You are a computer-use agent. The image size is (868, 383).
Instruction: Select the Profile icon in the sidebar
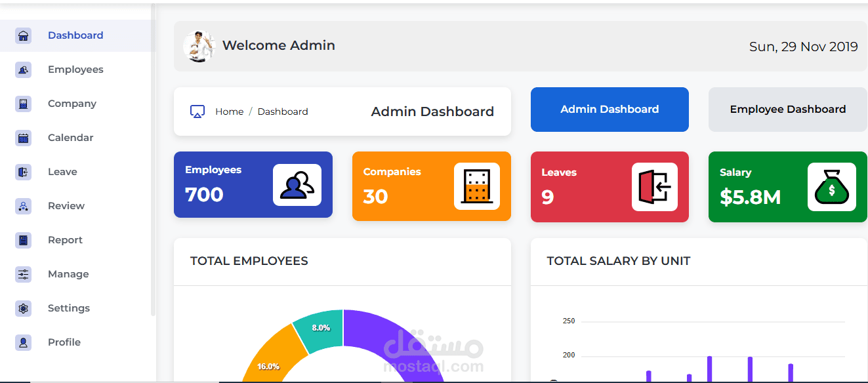pos(23,342)
